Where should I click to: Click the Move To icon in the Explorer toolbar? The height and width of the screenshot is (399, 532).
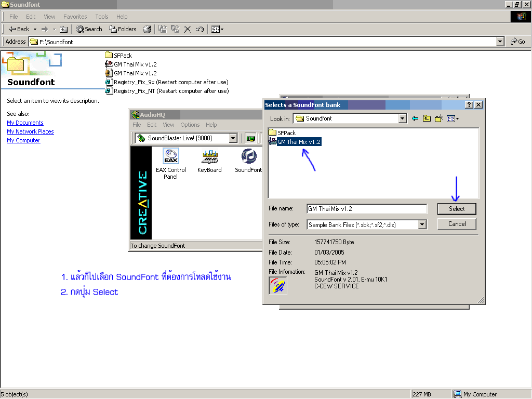[x=163, y=29]
